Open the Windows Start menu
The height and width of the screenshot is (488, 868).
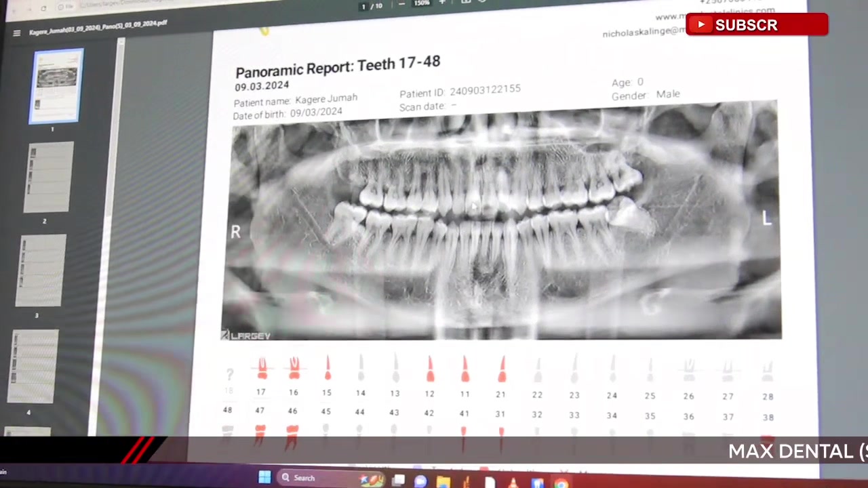[264, 478]
